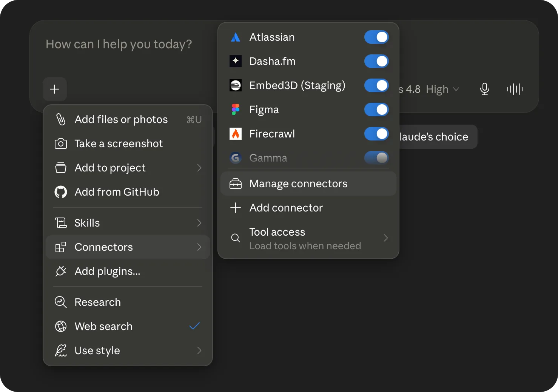Click the Dasha.fm connector name
This screenshot has width=558, height=392.
coord(272,61)
